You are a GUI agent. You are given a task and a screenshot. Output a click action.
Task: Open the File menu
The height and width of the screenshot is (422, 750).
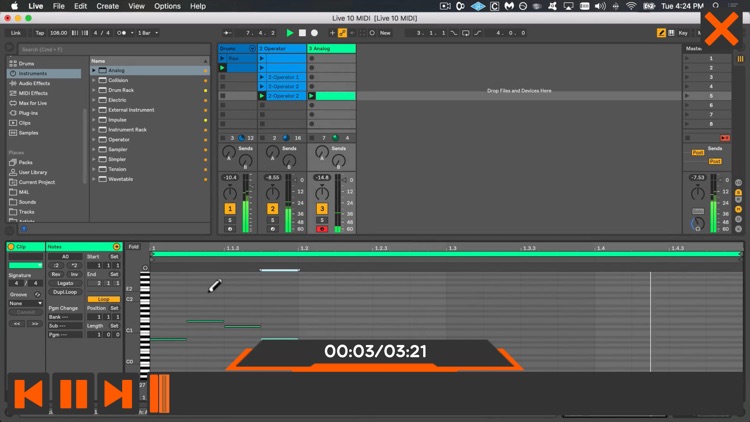click(59, 6)
